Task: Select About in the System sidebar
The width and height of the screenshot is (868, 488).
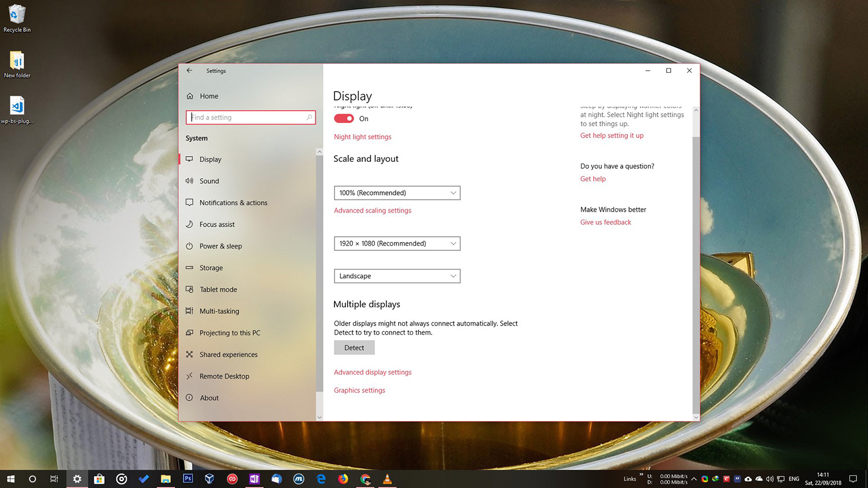Action: point(209,398)
